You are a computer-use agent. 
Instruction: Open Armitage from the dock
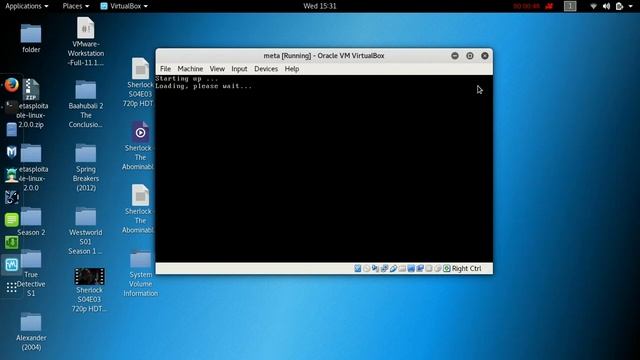(11, 175)
